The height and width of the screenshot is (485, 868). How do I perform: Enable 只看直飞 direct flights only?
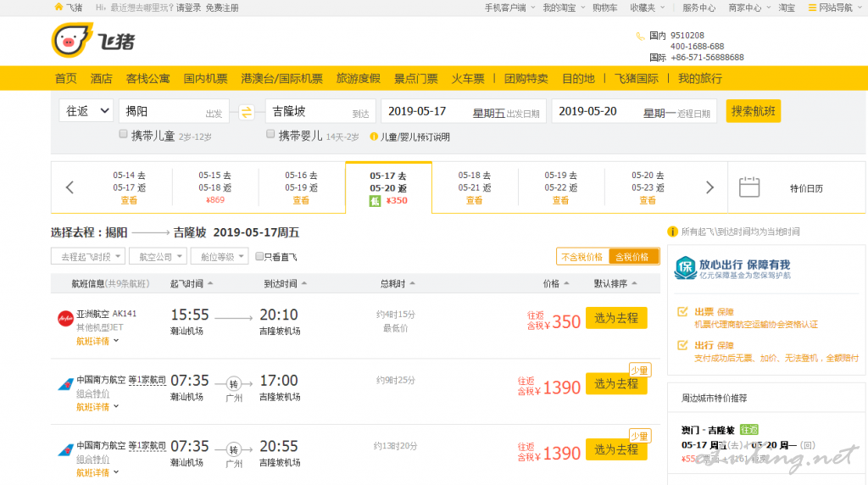tap(259, 256)
